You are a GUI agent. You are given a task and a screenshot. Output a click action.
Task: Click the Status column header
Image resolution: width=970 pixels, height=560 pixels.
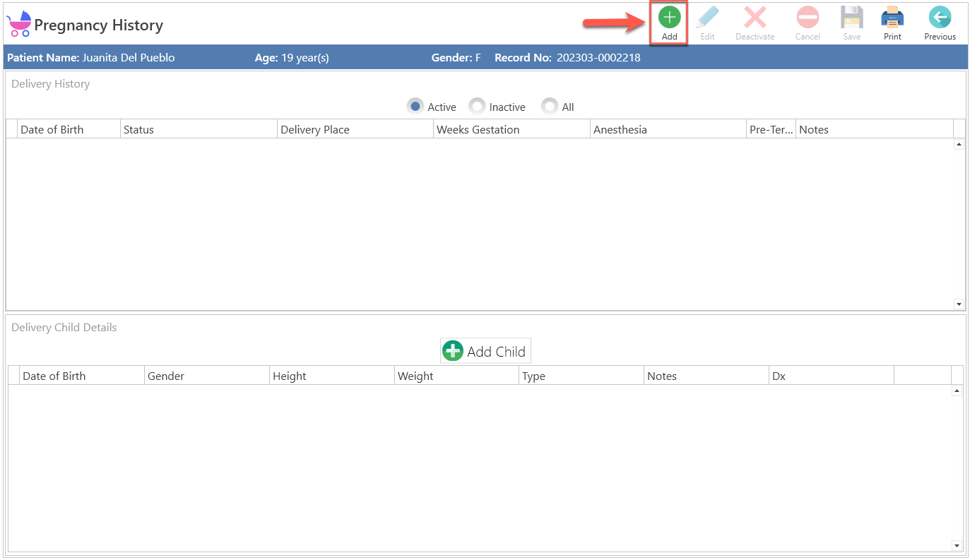point(199,129)
